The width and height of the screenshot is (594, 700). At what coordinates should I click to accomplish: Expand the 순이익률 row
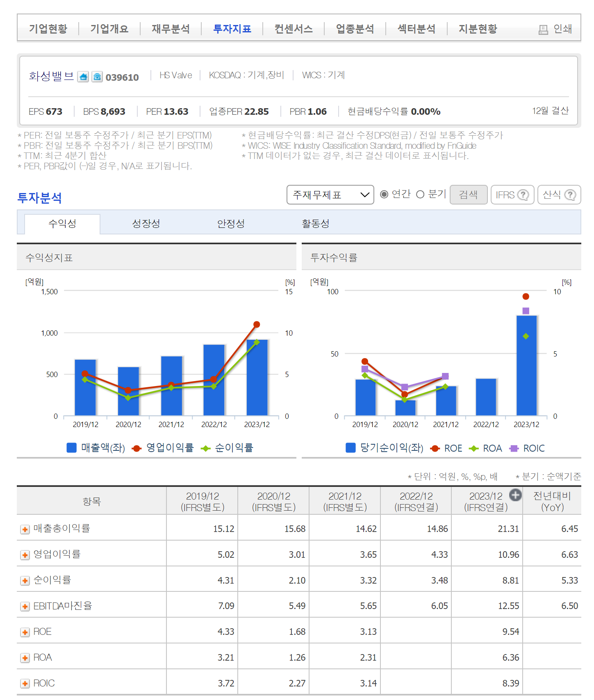point(25,581)
